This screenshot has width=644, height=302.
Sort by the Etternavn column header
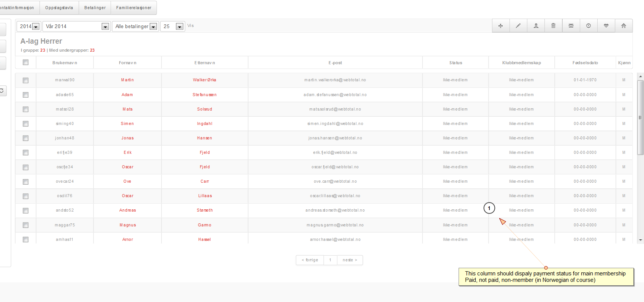205,63
